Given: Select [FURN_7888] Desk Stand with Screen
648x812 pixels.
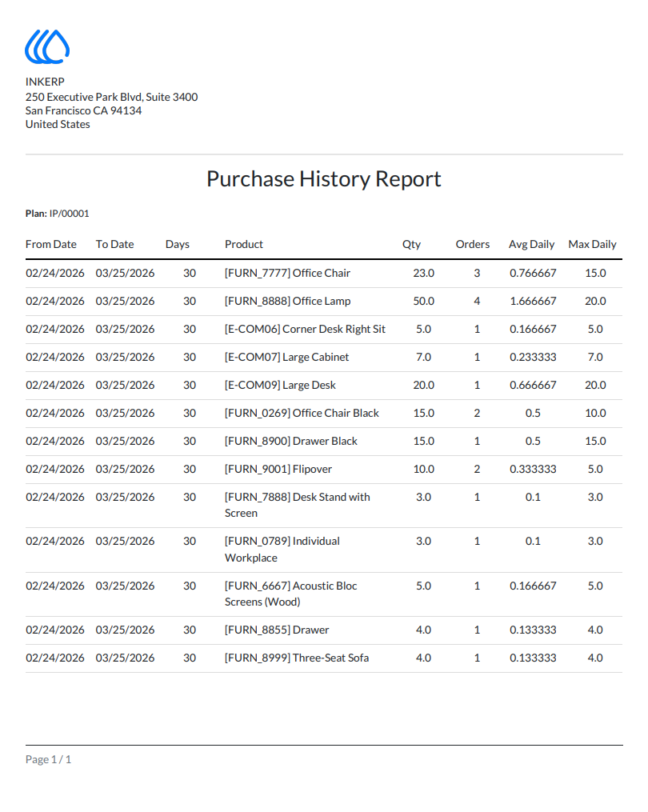Looking at the screenshot, I should [298, 505].
